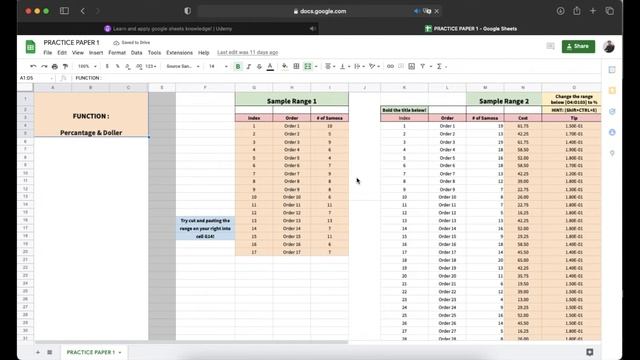Select the Paint format tool
The width and height of the screenshot is (640, 360).
(x=65, y=66)
